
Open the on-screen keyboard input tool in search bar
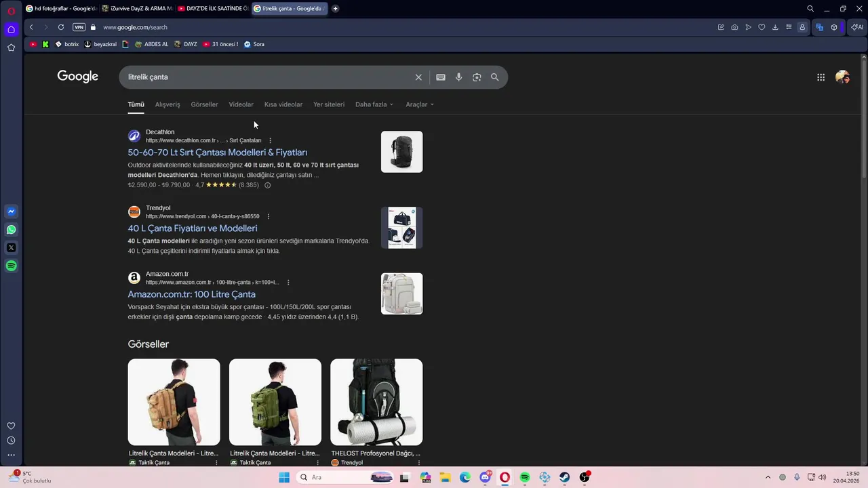(441, 77)
